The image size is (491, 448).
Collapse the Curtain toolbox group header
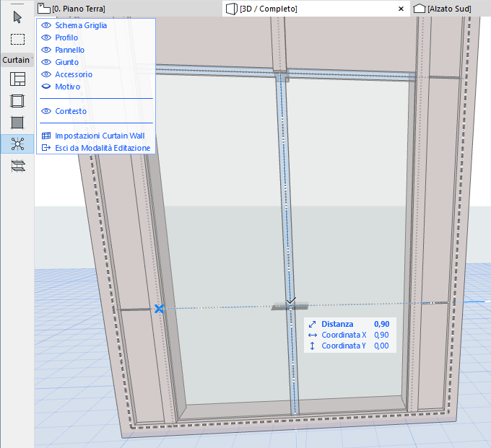tap(17, 60)
